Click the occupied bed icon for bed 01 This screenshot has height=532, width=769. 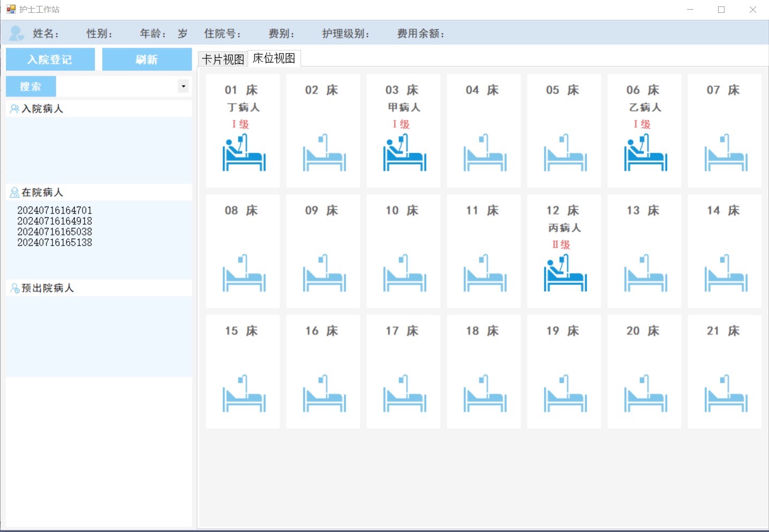pos(244,153)
